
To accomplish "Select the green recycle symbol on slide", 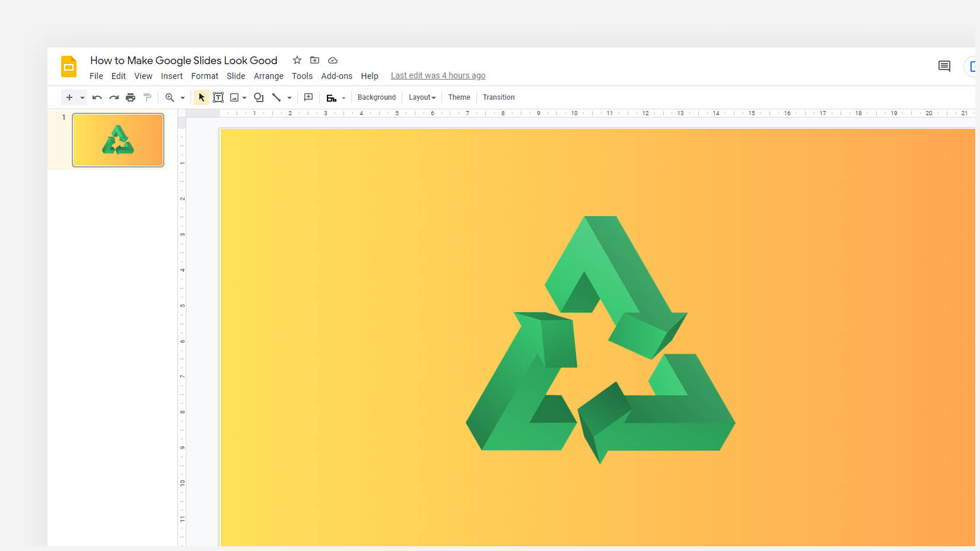I will pos(600,340).
